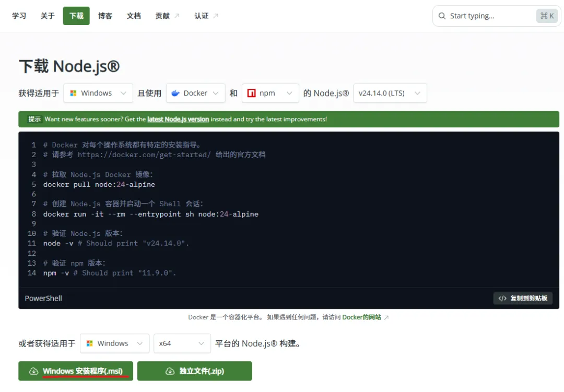Click the external arrow icon beside 认证
564x392 pixels.
[216, 16]
